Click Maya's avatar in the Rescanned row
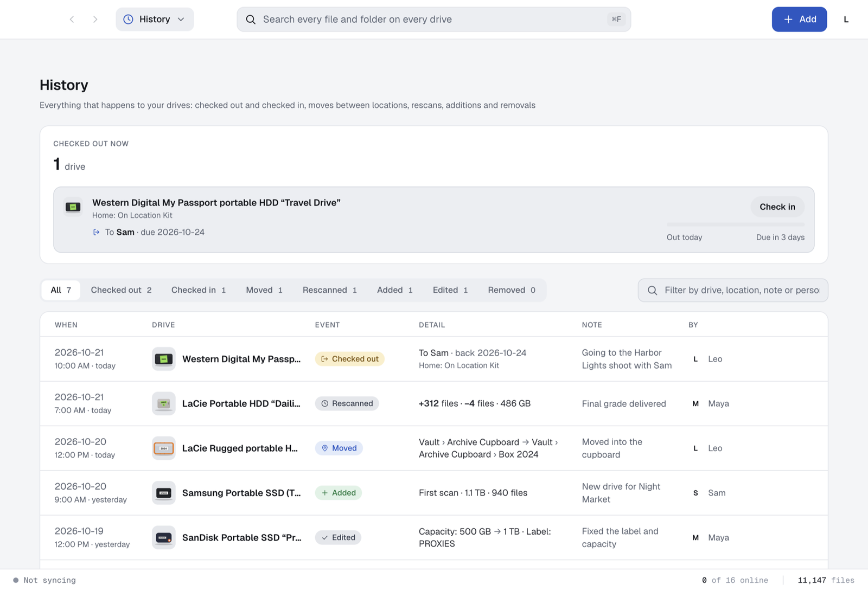Viewport: 868px width, 591px height. pyautogui.click(x=695, y=403)
